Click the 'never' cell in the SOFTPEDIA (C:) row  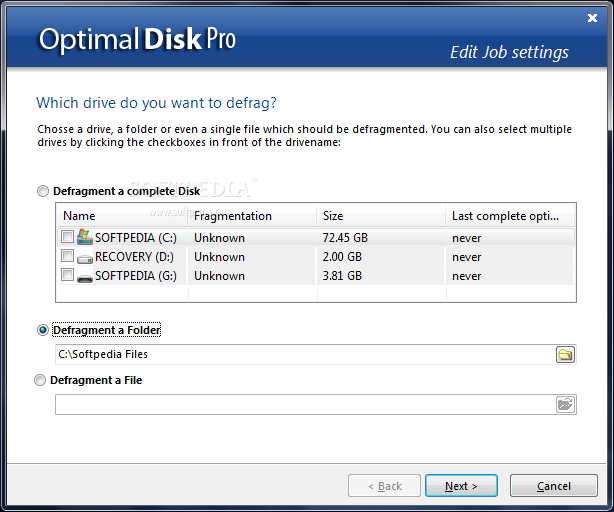pyautogui.click(x=466, y=238)
